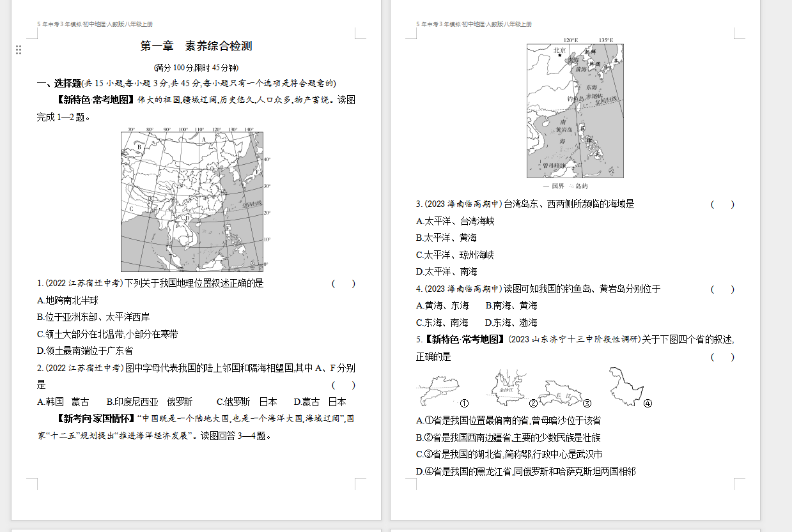Click option "D.太平洋、南海"
Screen dimensions: 792x532
(x=446, y=271)
